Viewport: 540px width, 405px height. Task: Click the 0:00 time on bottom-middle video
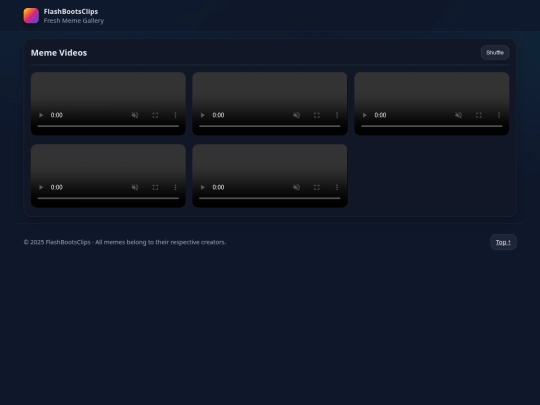pyautogui.click(x=218, y=187)
